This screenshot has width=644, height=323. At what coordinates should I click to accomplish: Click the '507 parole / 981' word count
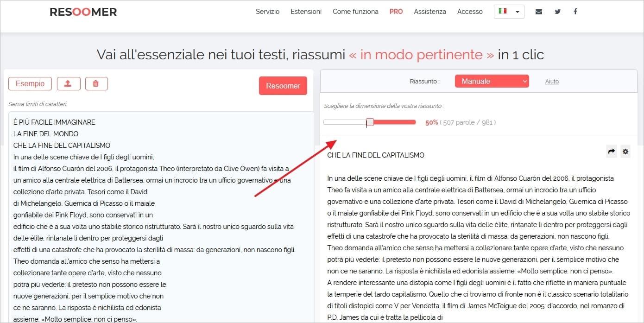pos(468,123)
